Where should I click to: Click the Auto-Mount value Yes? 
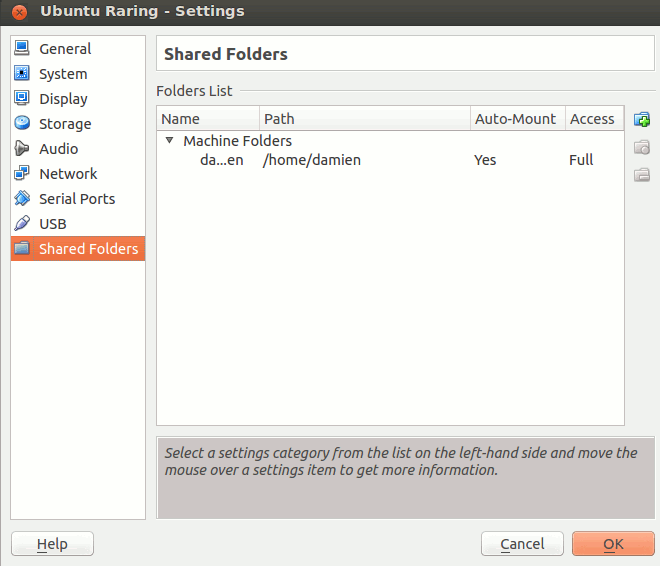[x=485, y=160]
